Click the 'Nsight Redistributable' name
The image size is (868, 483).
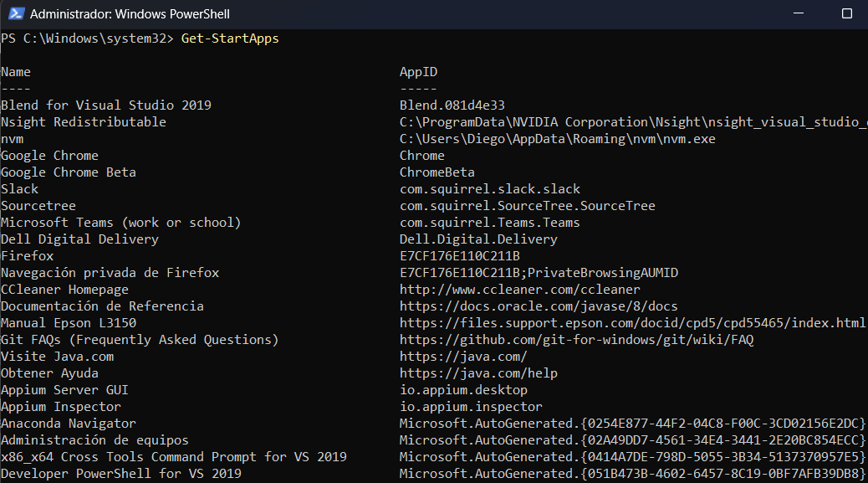pos(84,122)
